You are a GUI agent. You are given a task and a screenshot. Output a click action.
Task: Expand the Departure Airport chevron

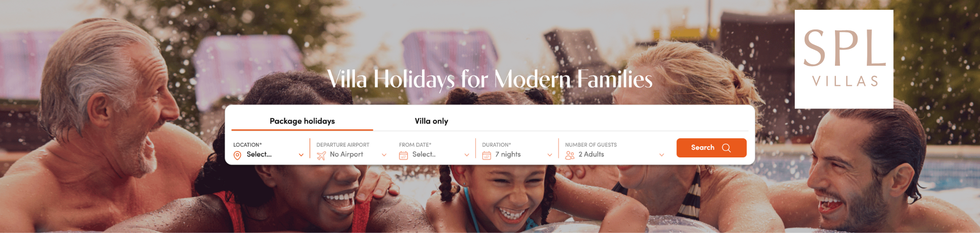tap(384, 155)
